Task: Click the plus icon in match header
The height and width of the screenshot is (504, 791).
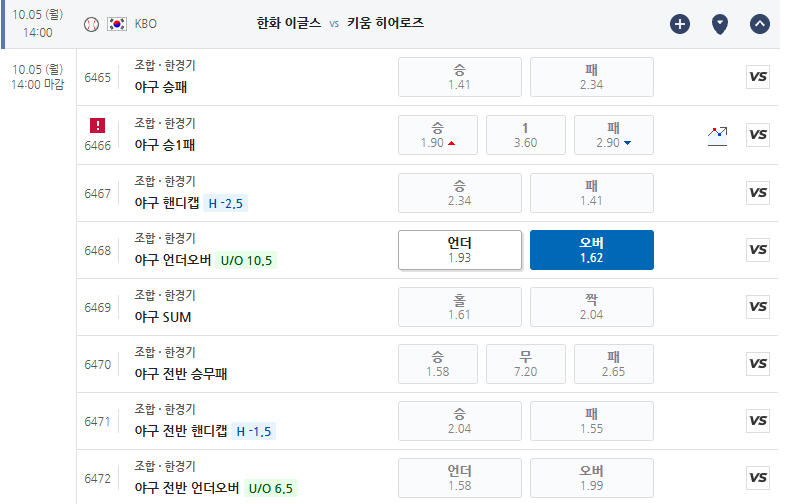Action: [x=680, y=24]
